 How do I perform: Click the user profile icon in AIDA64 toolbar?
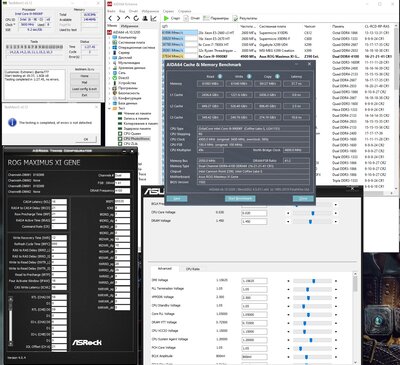coord(145,18)
